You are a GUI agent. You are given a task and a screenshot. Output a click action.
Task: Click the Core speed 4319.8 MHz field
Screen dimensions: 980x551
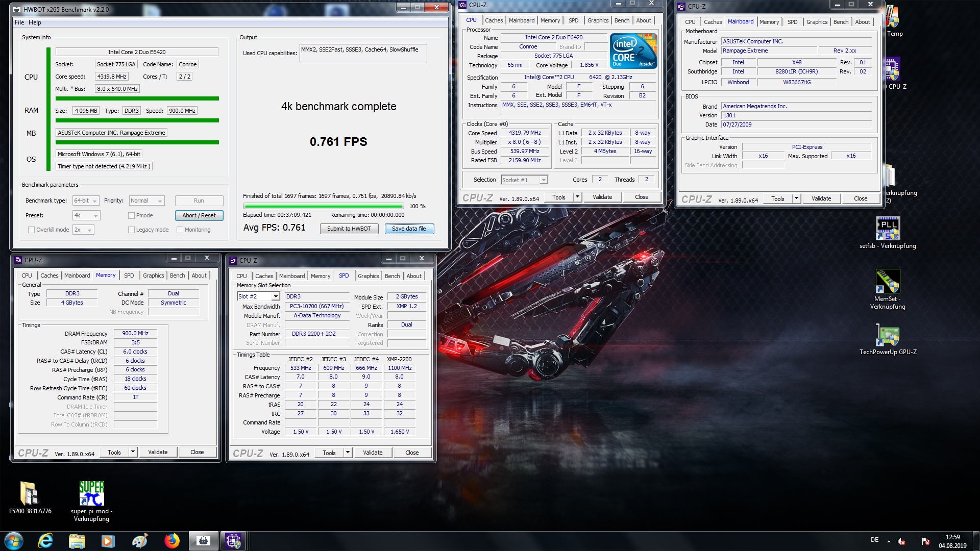pyautogui.click(x=112, y=77)
